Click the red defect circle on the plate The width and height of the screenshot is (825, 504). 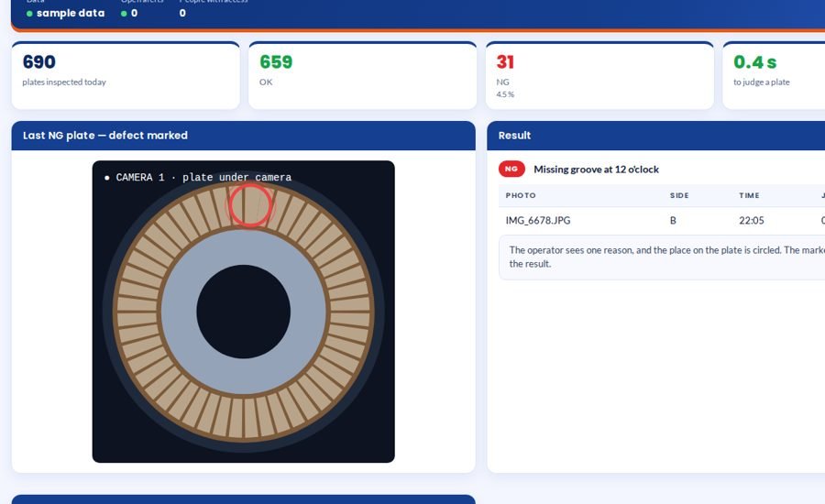point(250,205)
